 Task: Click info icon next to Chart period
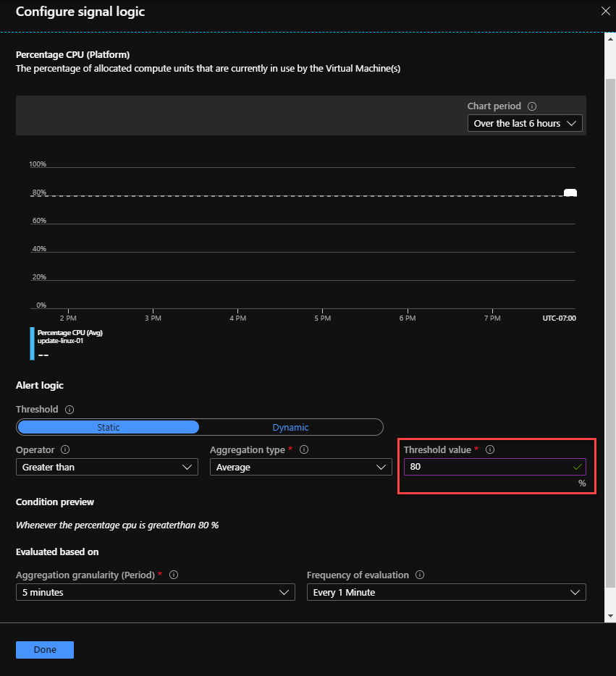point(532,106)
